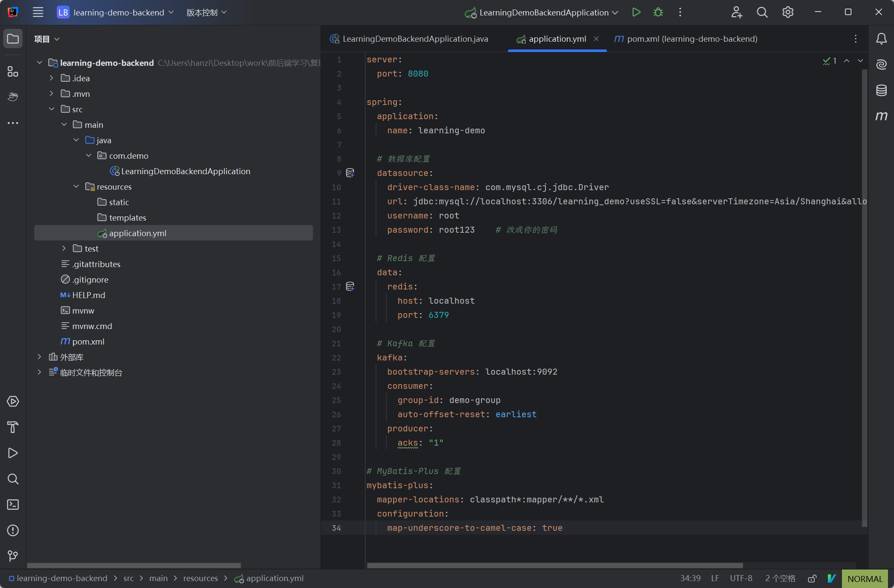Open the Build hammer tool window
This screenshot has width=894, height=588.
coord(13,427)
